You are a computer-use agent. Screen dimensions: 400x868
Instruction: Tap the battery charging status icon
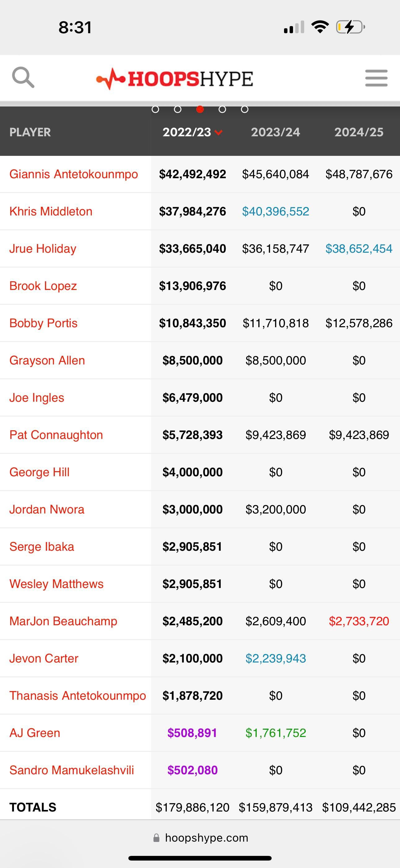pyautogui.click(x=350, y=27)
